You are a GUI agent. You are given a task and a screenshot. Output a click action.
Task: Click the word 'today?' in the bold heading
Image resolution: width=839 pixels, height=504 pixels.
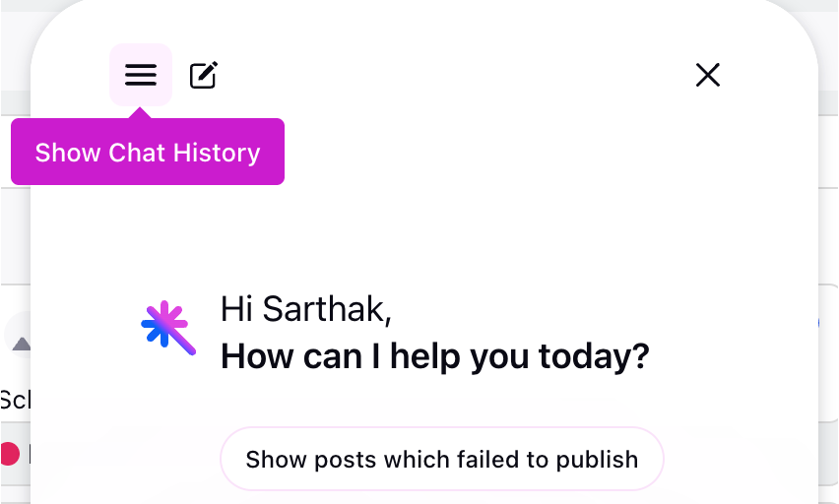point(594,357)
